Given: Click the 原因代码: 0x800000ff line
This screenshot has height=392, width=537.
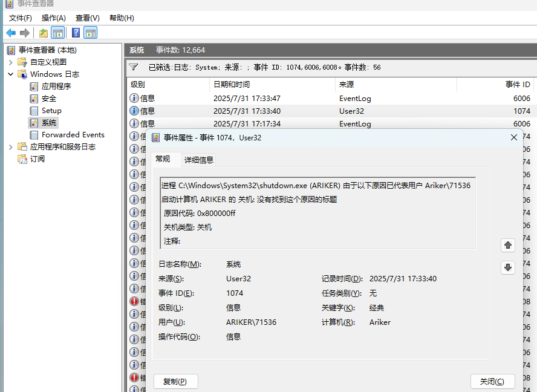Looking at the screenshot, I should click(x=200, y=214).
